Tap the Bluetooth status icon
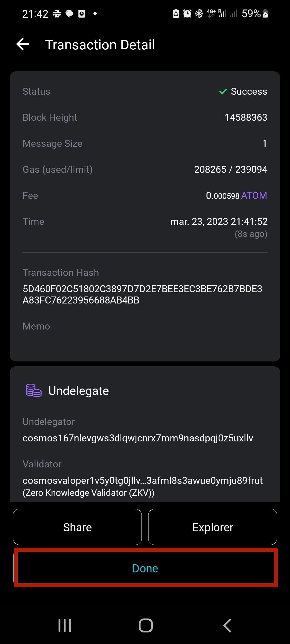The height and width of the screenshot is (644, 290). (199, 13)
